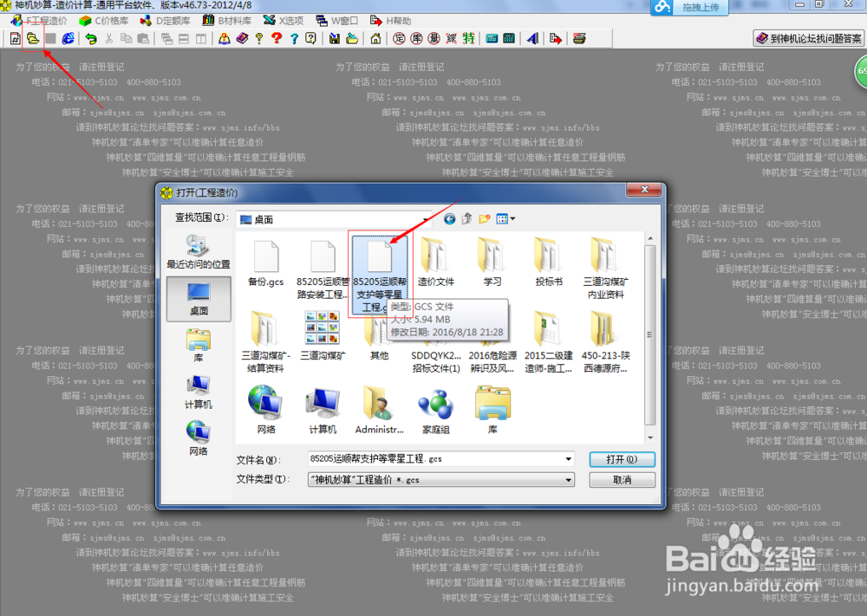867x616 pixels.
Task: Click the purple book icon in toolbar
Action: click(x=242, y=38)
